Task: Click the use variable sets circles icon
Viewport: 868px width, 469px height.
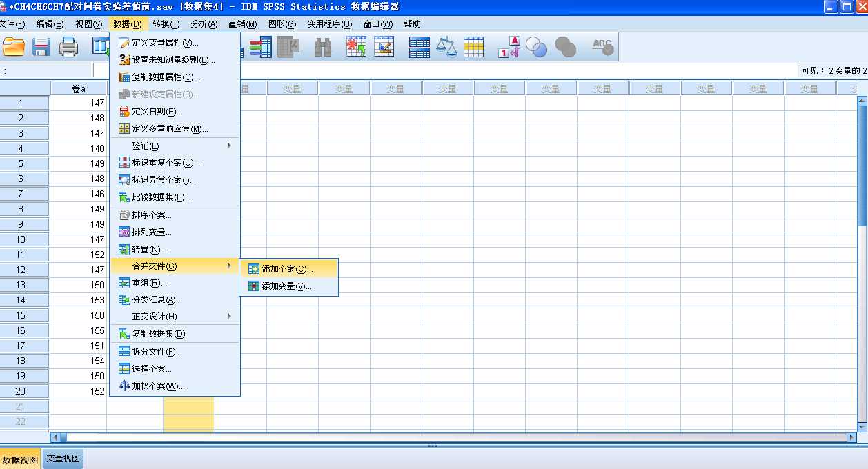Action: [536, 47]
